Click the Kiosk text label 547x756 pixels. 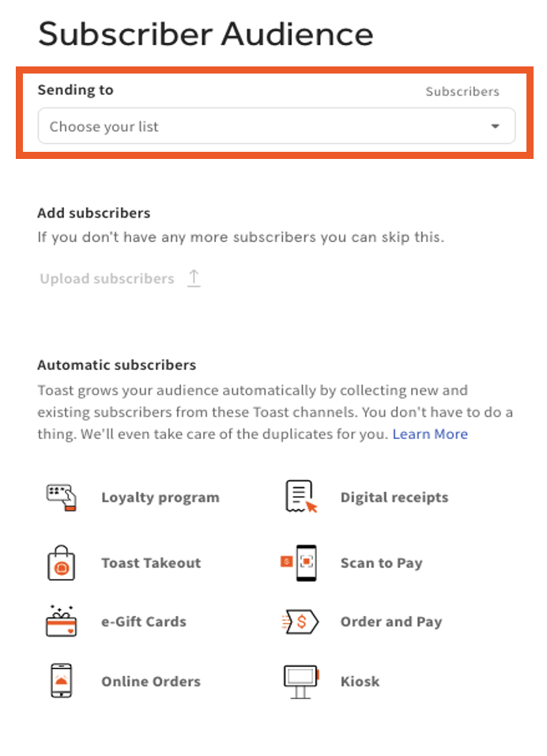click(360, 681)
